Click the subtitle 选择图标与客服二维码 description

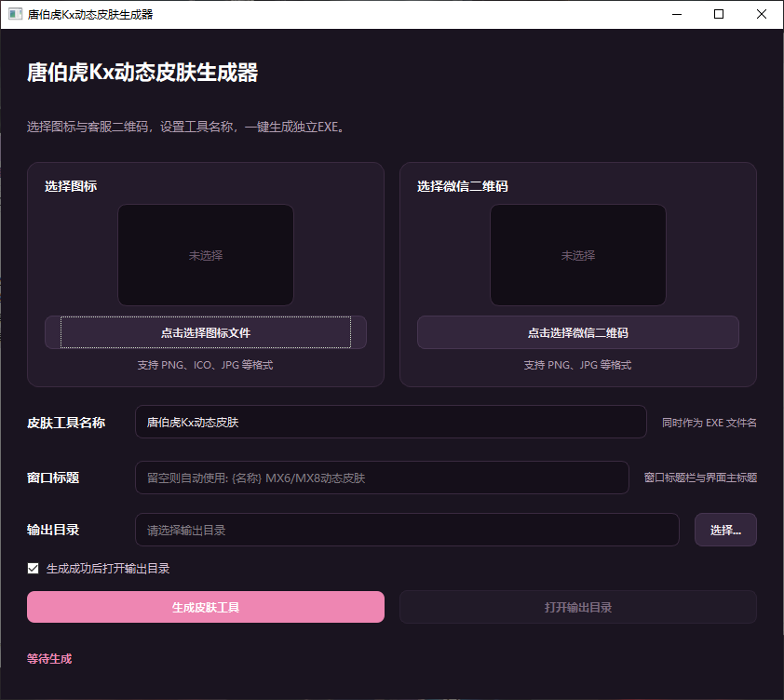coord(186,127)
